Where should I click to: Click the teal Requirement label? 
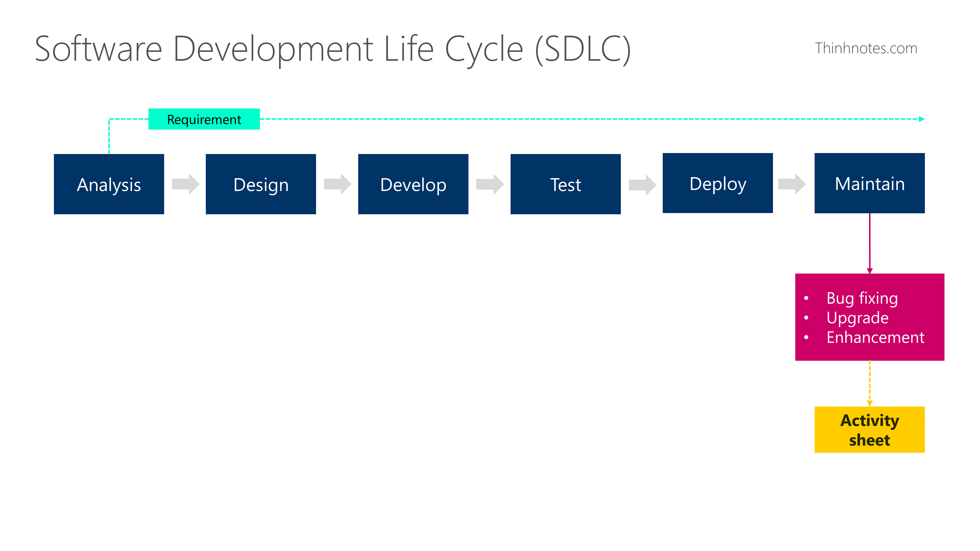(204, 120)
